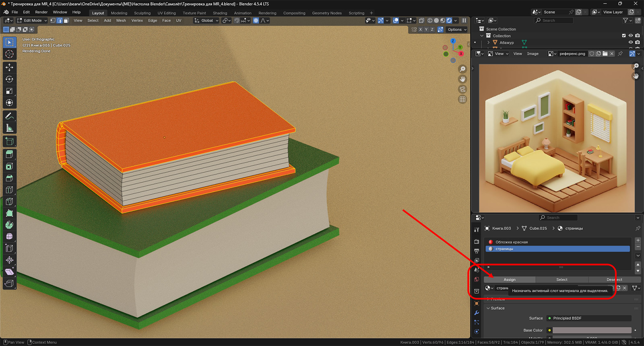Open the Edit Mode dropdown

pos(32,21)
